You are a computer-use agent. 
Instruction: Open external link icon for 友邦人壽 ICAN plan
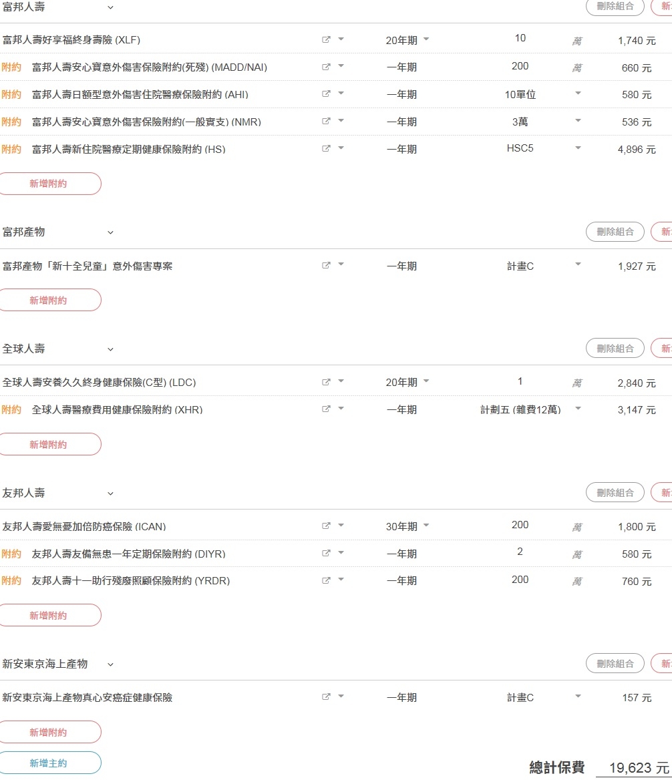coord(326,526)
